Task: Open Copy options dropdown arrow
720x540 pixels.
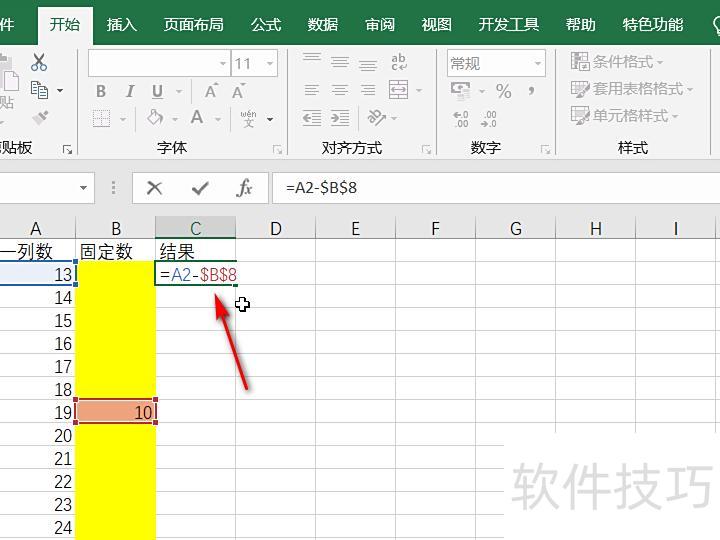Action: pos(60,90)
